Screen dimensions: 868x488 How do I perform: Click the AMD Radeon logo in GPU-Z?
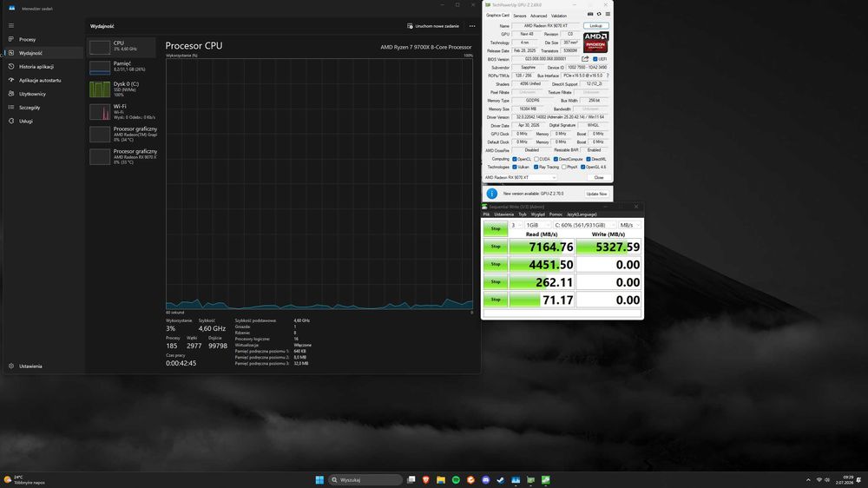[595, 42]
